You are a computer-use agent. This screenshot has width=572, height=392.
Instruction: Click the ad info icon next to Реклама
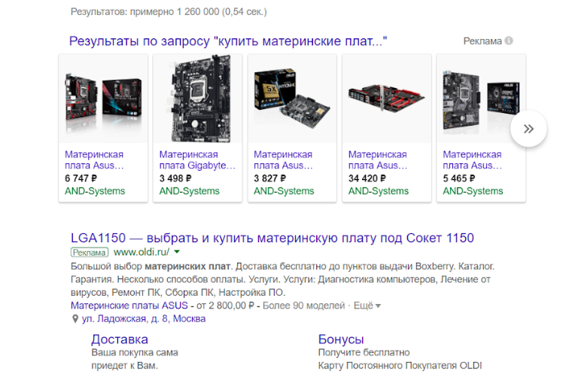509,41
